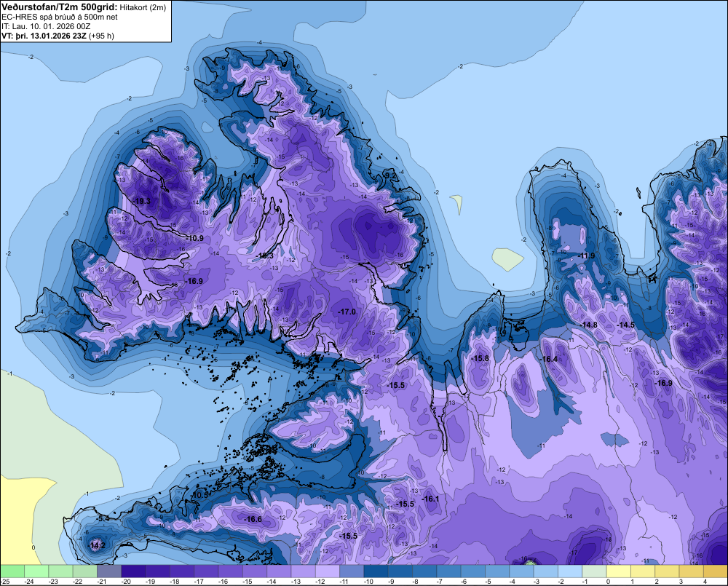
Task: Select the '2' value on the legend scale
Action: (657, 582)
